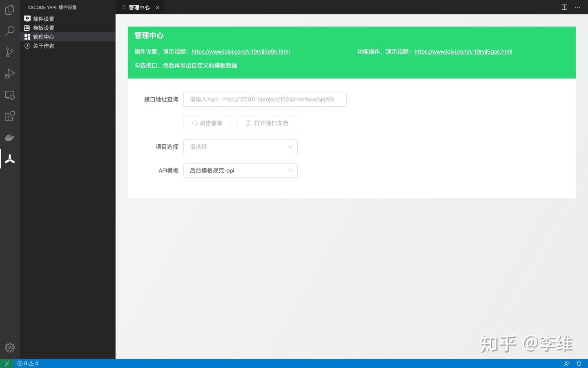This screenshot has width=588, height=368.
Task: Select 模板设置 in the sidebar
Action: click(43, 27)
